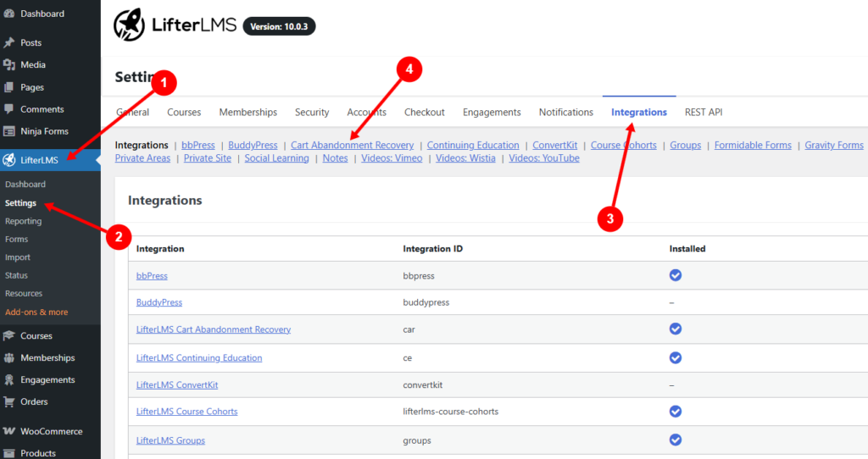Switch to the Memberships settings tab
Image resolution: width=868 pixels, height=459 pixels.
click(248, 113)
